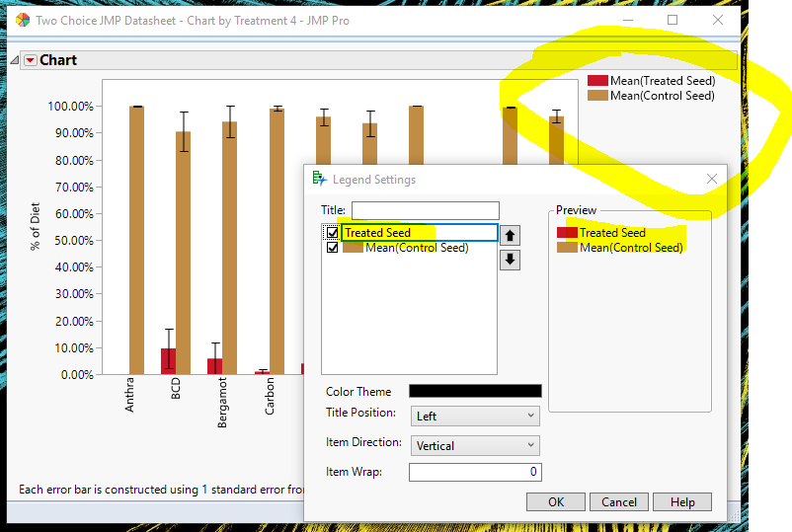The image size is (792, 532).
Task: Click the red Mean(Treated Seed) chart legend swatch
Action: (597, 81)
